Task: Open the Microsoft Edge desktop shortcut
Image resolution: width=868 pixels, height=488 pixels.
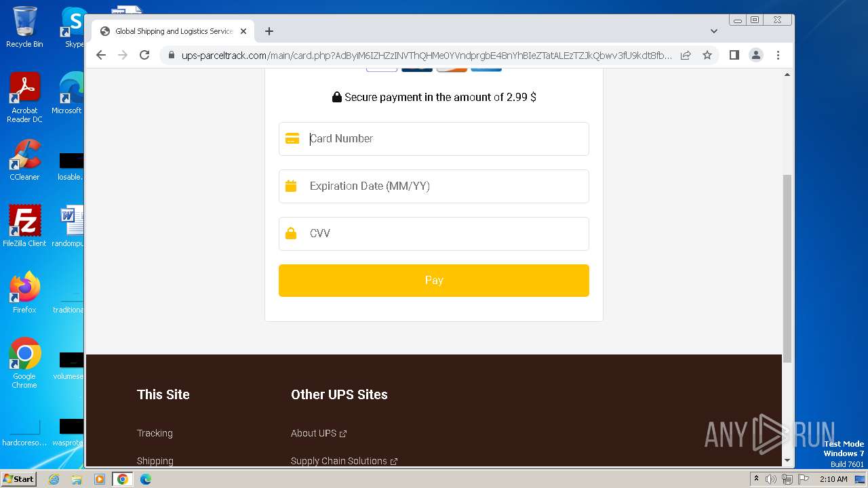Action: coord(68,94)
